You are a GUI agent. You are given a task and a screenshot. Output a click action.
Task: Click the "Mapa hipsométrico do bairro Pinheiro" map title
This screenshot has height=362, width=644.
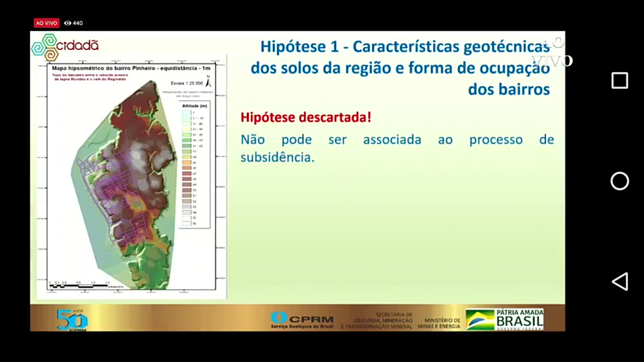(131, 68)
